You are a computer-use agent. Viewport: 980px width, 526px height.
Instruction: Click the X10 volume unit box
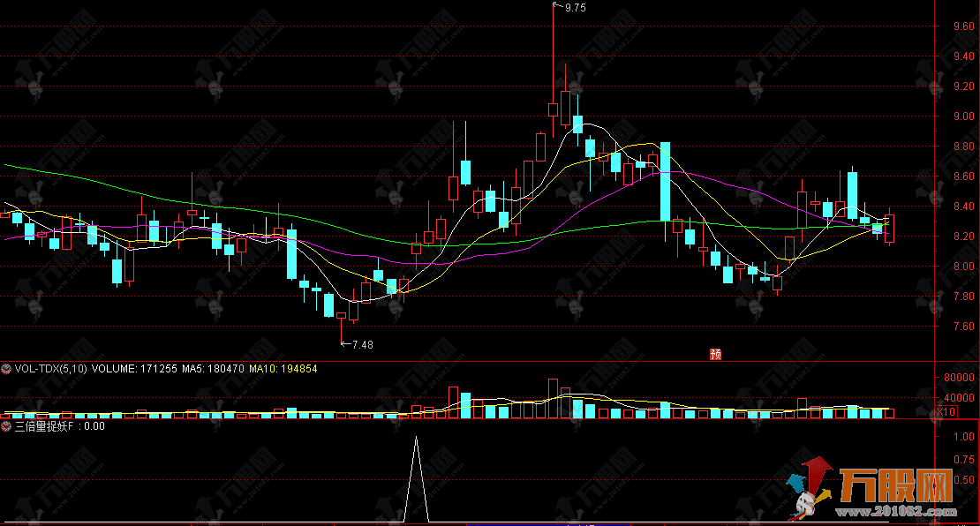[x=946, y=412]
